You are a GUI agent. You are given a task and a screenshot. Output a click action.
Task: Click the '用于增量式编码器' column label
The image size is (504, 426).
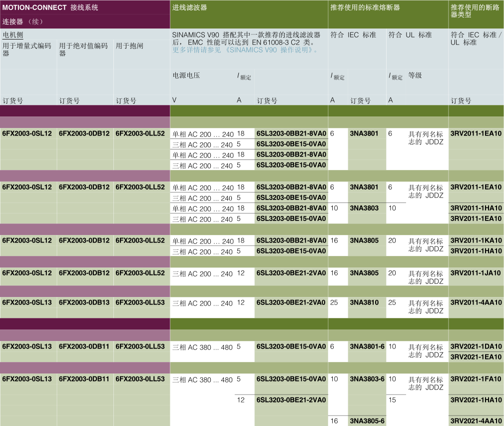tap(27, 49)
